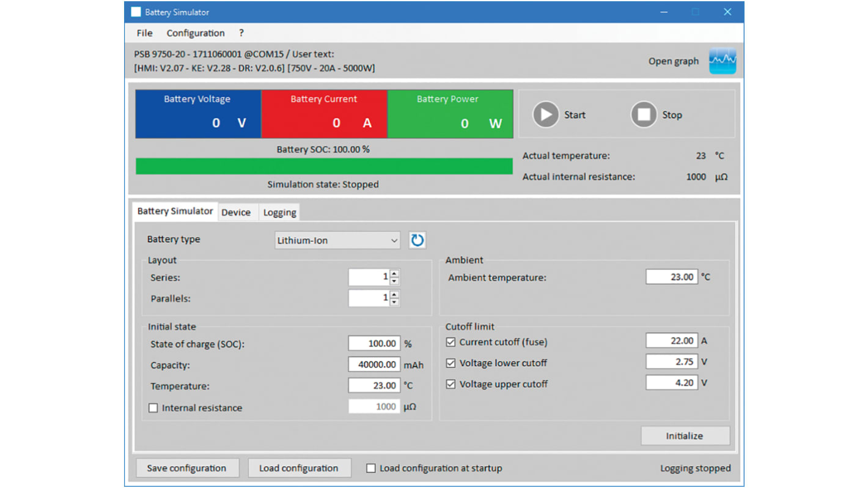Increase the Series count with the up arrow

pyautogui.click(x=394, y=273)
